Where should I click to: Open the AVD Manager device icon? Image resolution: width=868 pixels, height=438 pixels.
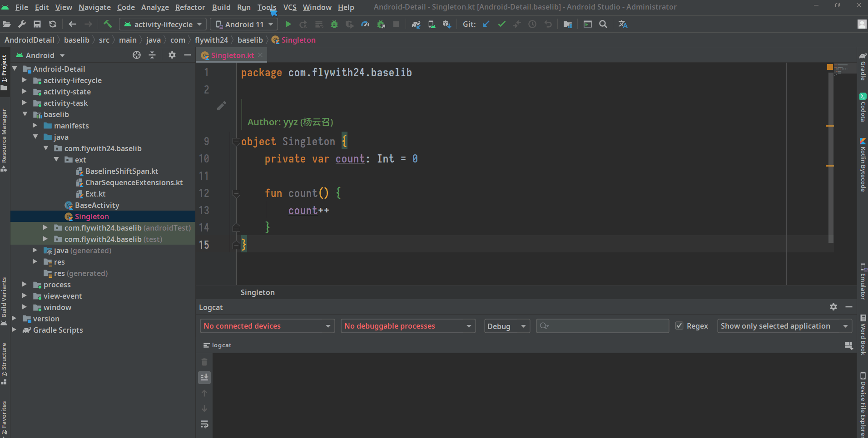pos(432,25)
